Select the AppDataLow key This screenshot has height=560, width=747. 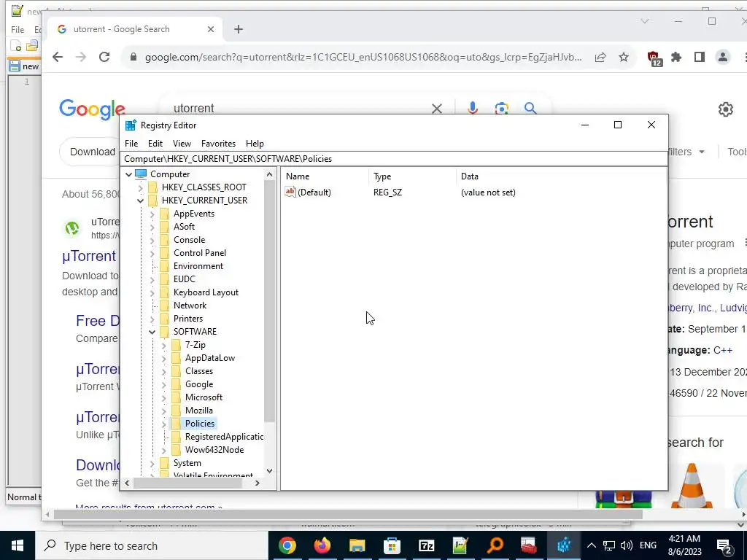(209, 358)
